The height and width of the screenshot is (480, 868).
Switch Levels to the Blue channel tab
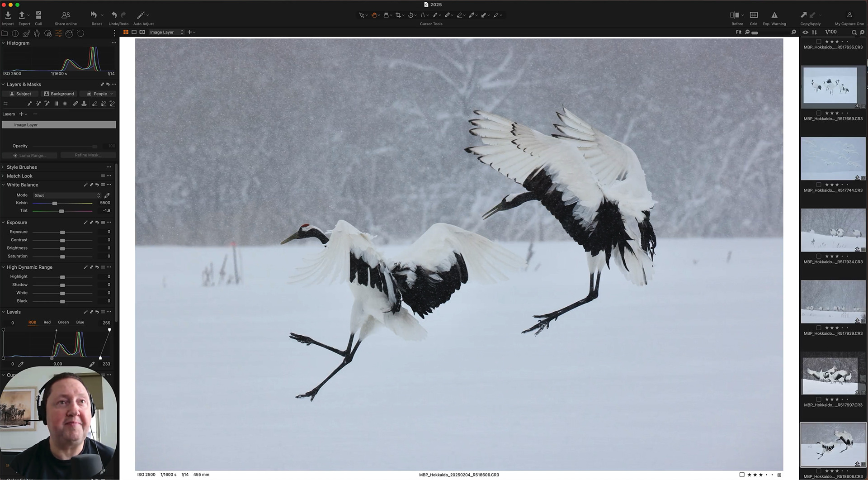80,322
